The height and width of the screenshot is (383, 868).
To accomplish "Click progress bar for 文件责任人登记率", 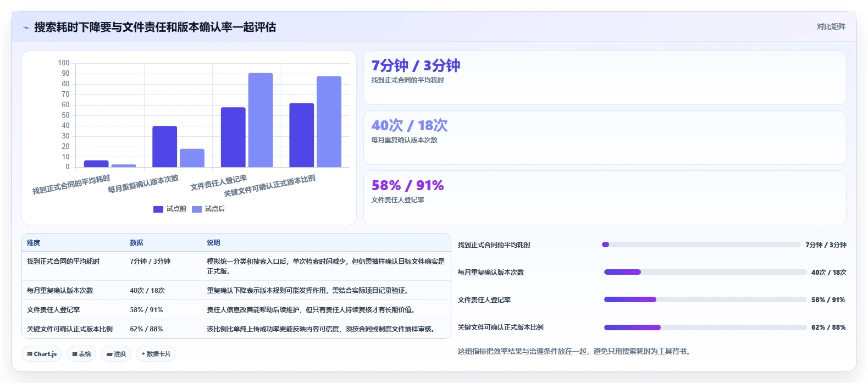I will point(705,299).
